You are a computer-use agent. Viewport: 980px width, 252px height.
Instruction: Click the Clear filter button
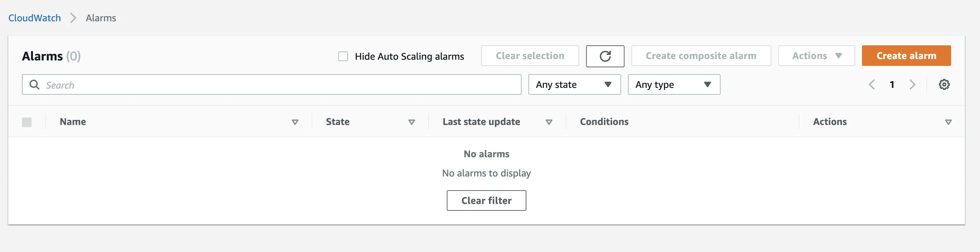[486, 201]
